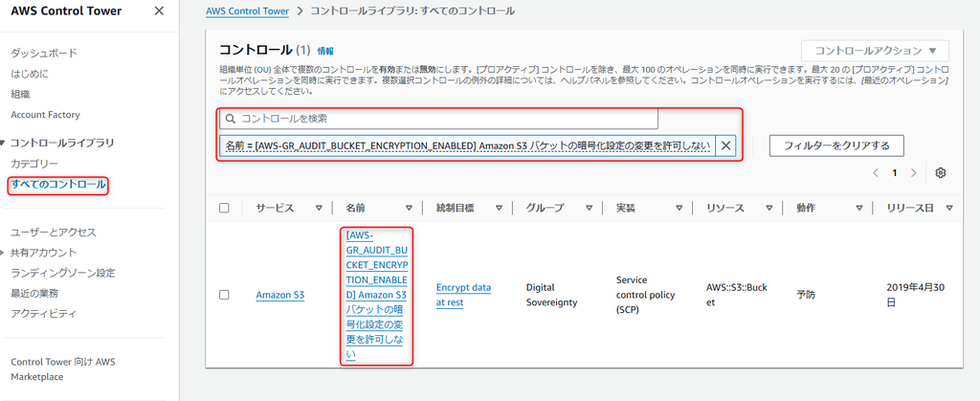Click Service control policy (SCP) cell
This screenshot has width=980, height=401.
point(646,295)
